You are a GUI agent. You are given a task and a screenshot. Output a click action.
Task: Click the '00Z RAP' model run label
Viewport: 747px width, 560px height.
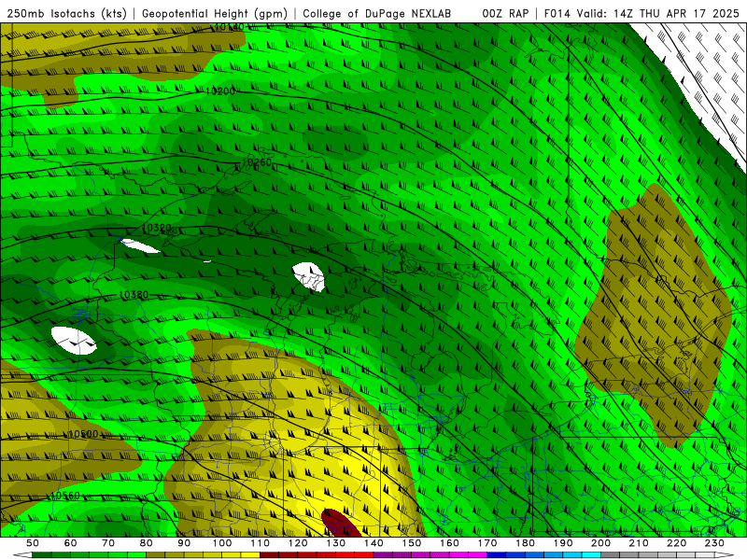click(x=505, y=14)
